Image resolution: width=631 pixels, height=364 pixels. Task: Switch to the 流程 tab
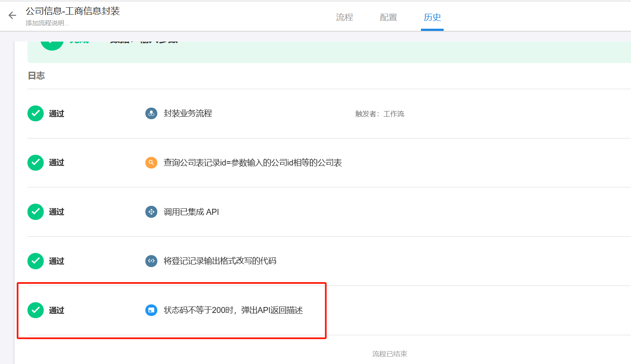pyautogui.click(x=344, y=17)
